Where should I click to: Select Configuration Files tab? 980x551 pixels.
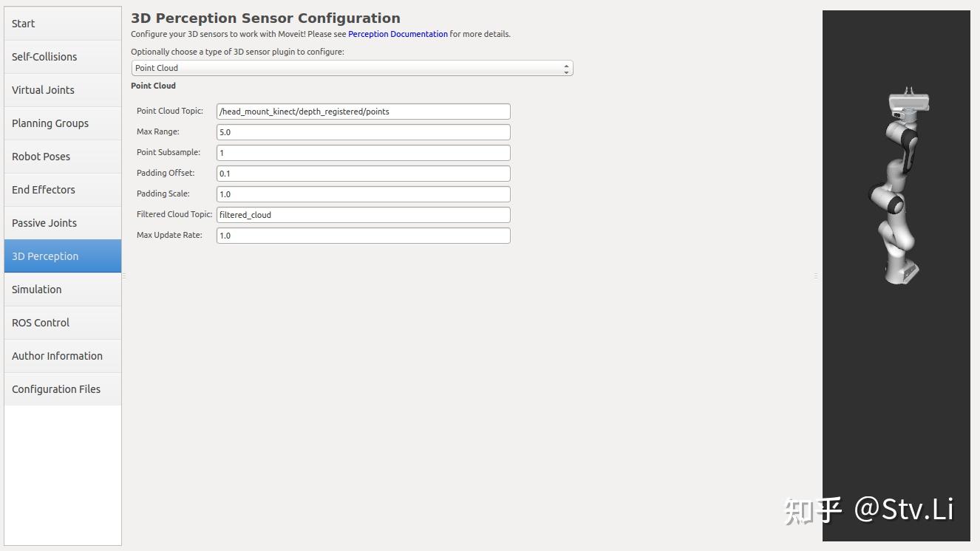[62, 389]
